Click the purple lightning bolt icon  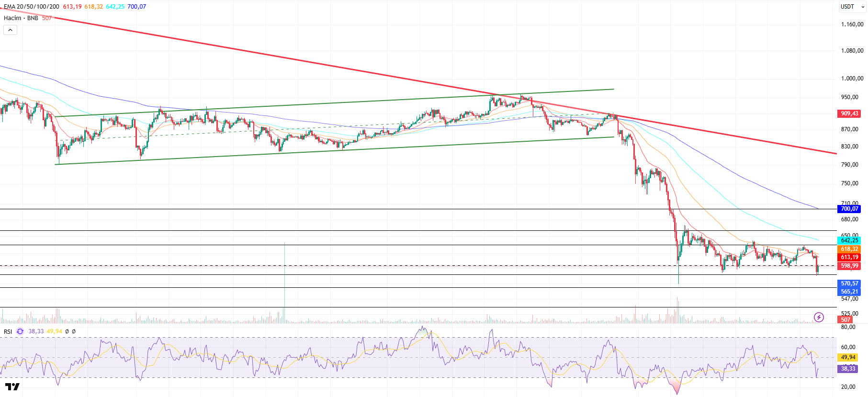[x=819, y=317]
